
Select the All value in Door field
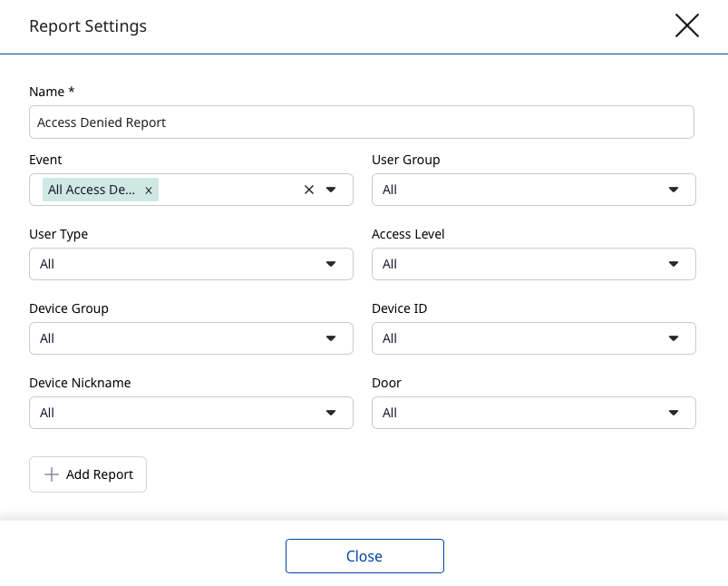point(391,413)
